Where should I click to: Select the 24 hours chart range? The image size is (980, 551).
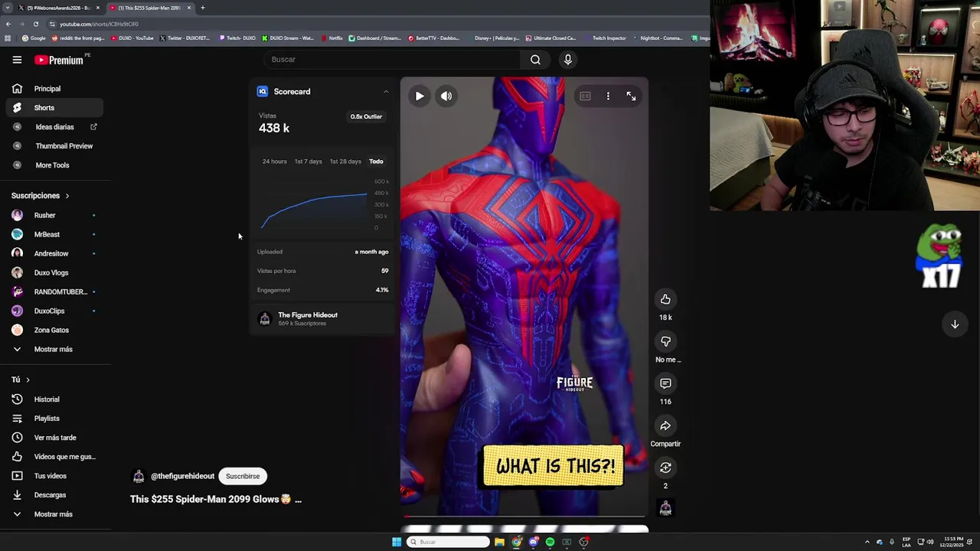(x=274, y=161)
